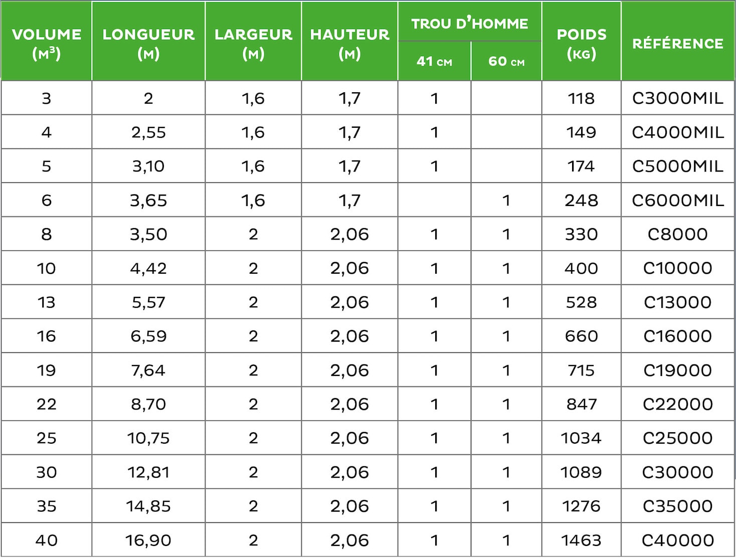The width and height of the screenshot is (736, 560).
Task: Click the TROU D'HOMME header
Action: [x=470, y=23]
